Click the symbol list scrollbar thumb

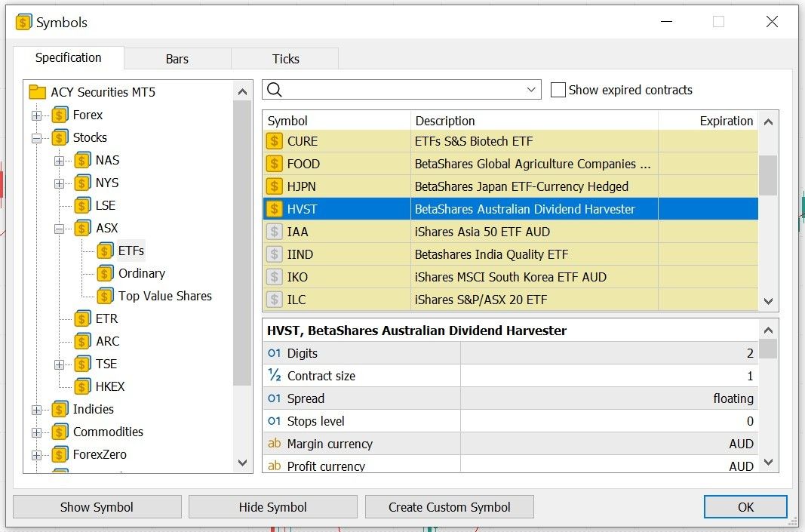tap(768, 175)
